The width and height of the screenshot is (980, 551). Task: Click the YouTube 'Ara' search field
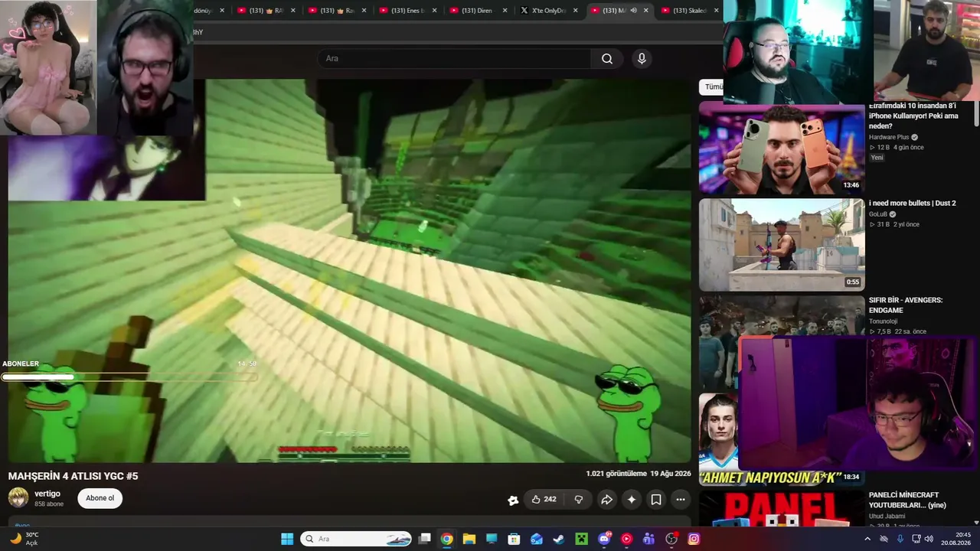click(x=454, y=59)
